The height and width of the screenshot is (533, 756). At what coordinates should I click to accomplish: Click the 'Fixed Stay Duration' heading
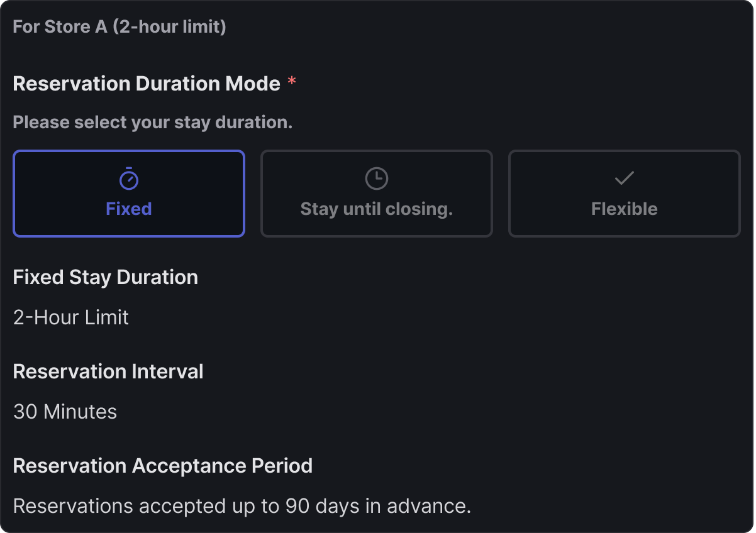pos(106,277)
